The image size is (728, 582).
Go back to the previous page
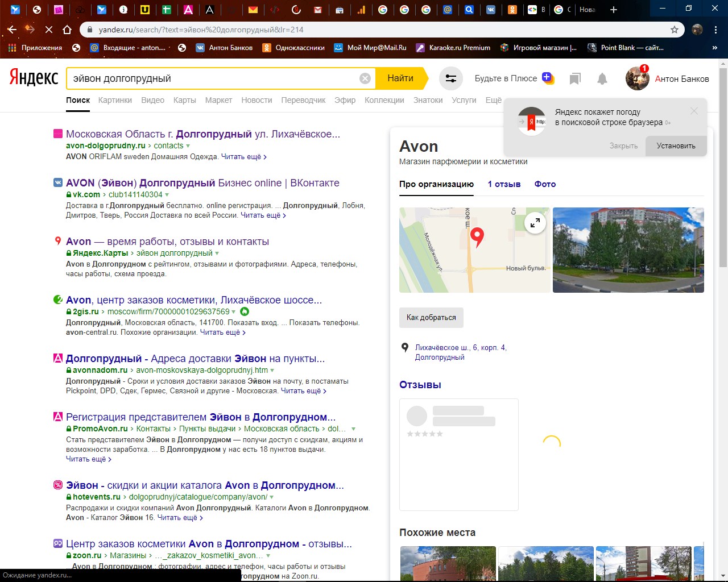(13, 30)
